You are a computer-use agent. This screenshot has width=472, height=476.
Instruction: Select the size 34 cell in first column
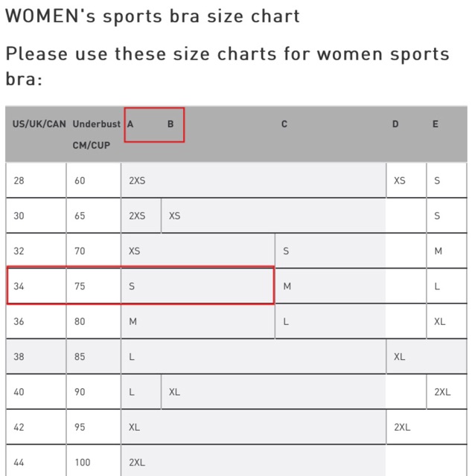19,286
